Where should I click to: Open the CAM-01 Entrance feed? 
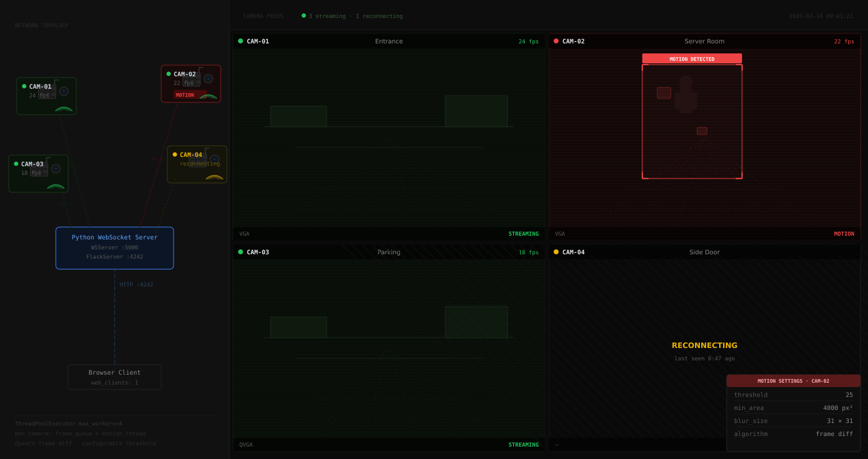click(389, 136)
